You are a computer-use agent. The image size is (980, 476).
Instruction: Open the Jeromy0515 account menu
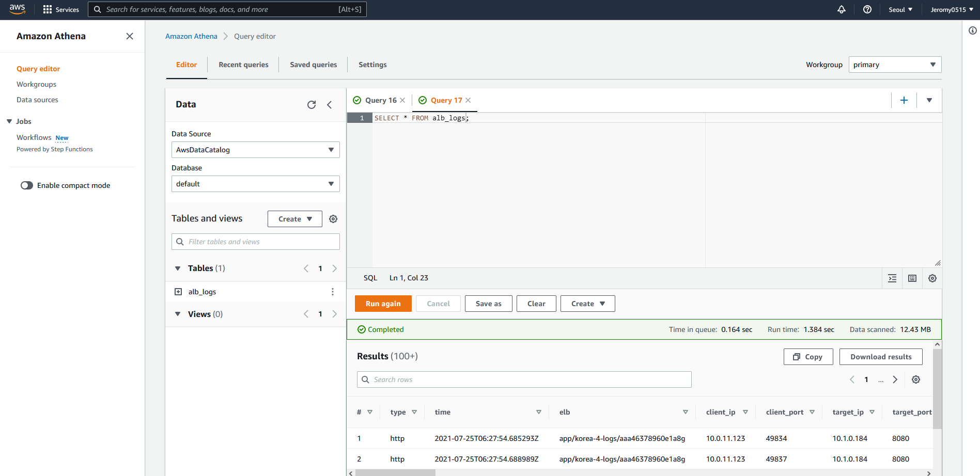point(952,9)
